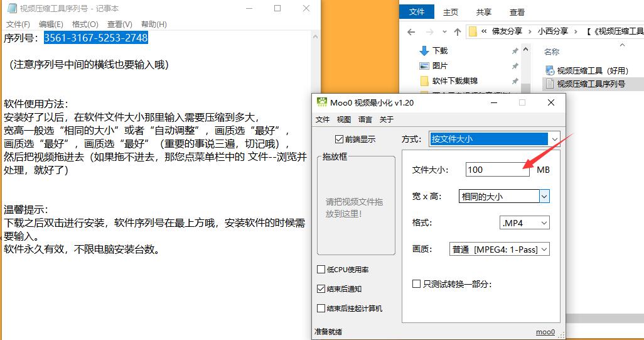Open Moo0 文件 menu

pos(323,119)
